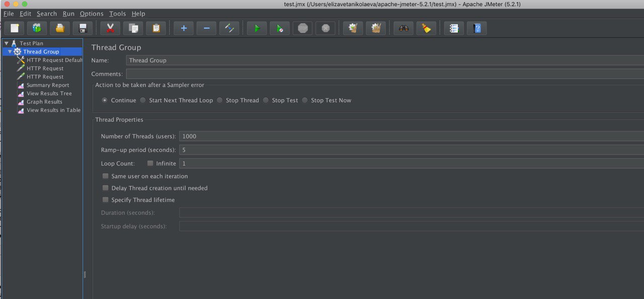
Task: Click the Paste clipboard icon
Action: coord(156,28)
